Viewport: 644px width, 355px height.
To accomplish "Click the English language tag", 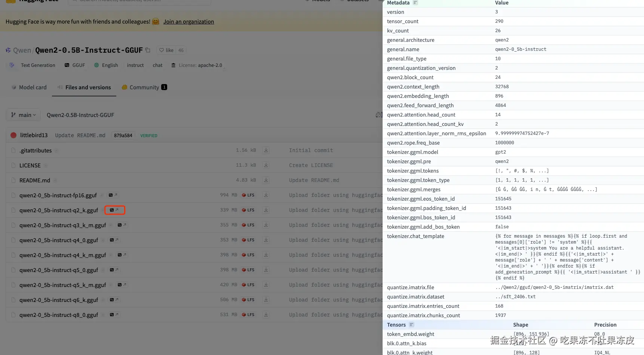I will point(106,65).
